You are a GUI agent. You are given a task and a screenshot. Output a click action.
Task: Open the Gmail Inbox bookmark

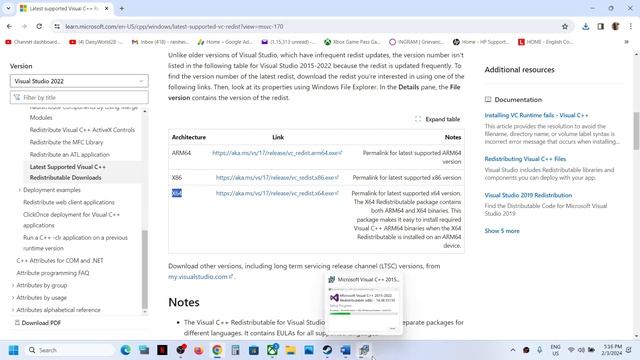pos(160,42)
